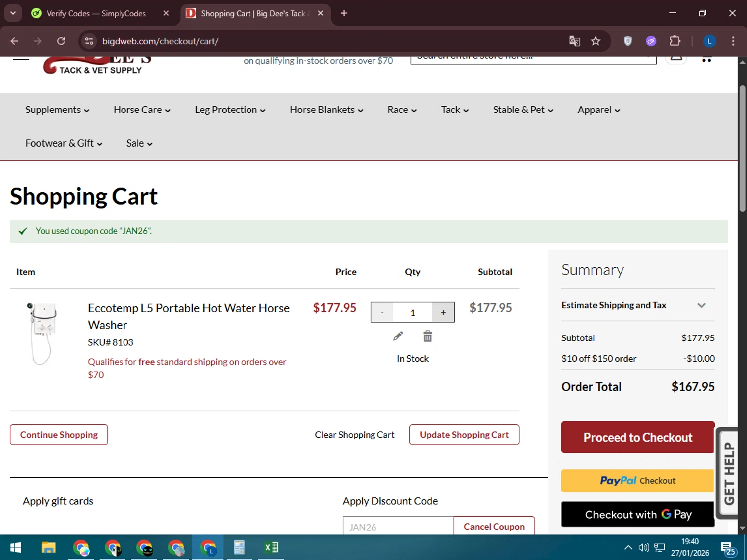747x560 pixels.
Task: Open the Sale menu
Action: pyautogui.click(x=139, y=143)
